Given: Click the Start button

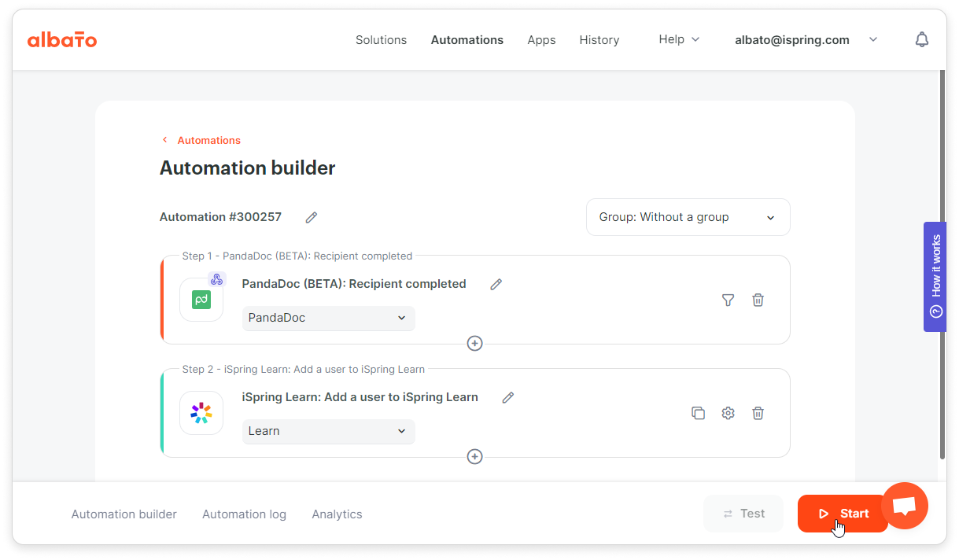Looking at the screenshot, I should click(x=843, y=514).
